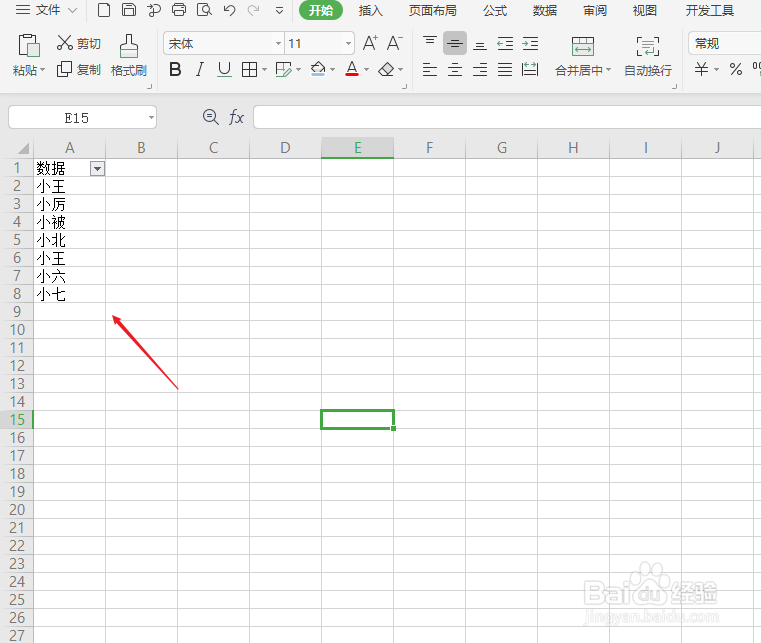
Task: Open the 数据 filter dropdown in A1
Action: [97, 169]
